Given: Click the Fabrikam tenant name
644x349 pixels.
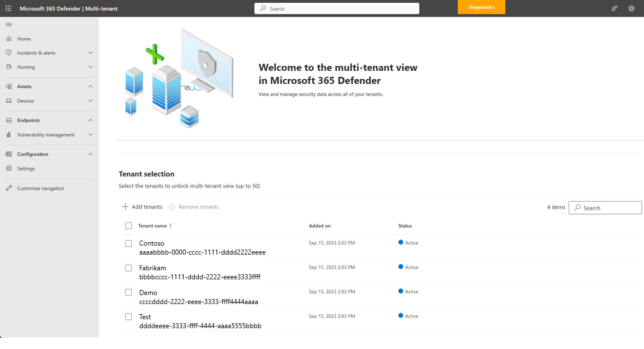Looking at the screenshot, I should [153, 268].
